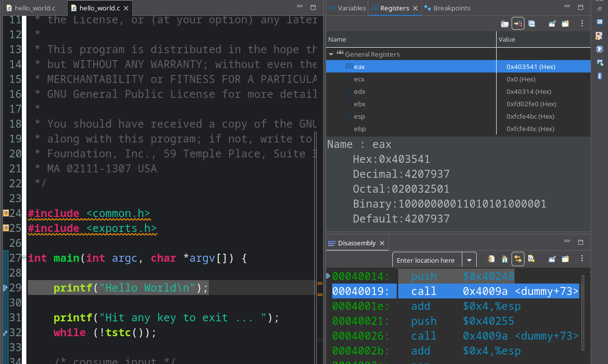Collapse all registers using Collapse All icon
608x364 pixels.
click(x=531, y=23)
